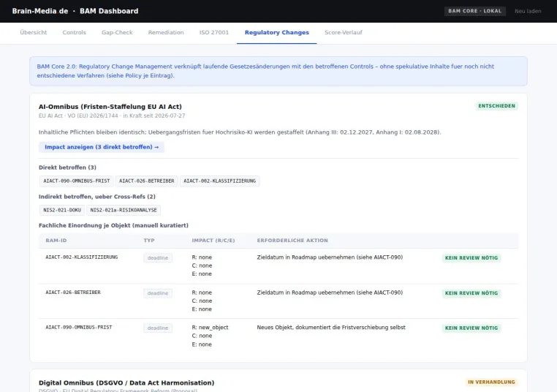Click the deadline tag in AIACT-090 row
The width and height of the screenshot is (557, 392).
pyautogui.click(x=158, y=328)
